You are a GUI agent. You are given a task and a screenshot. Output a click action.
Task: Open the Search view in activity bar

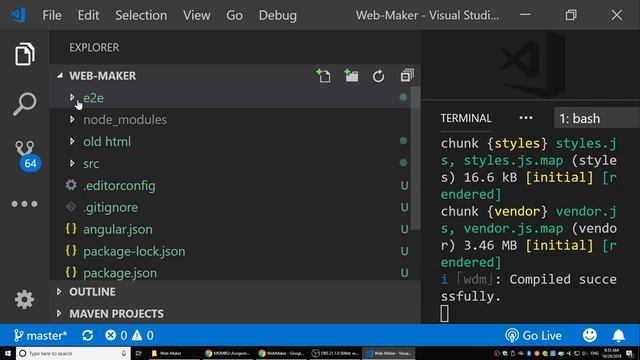pyautogui.click(x=24, y=104)
